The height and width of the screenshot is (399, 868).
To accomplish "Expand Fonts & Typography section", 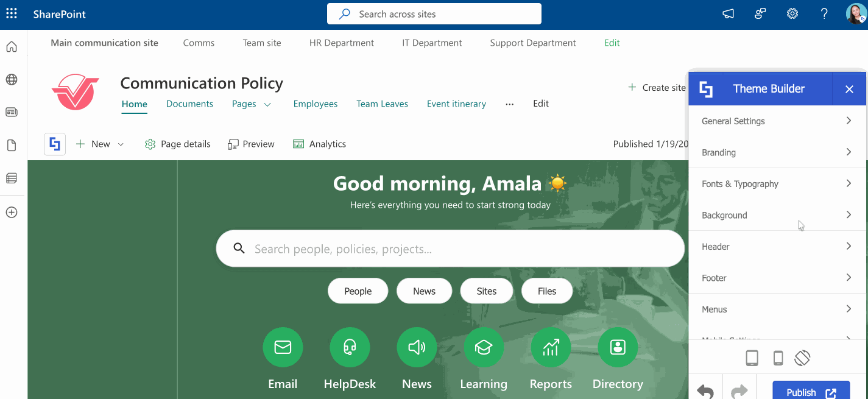I will [777, 184].
